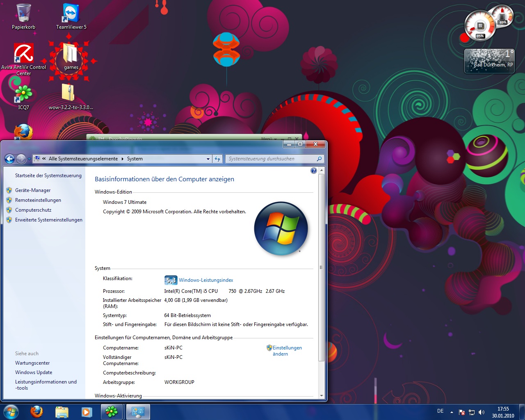This screenshot has width=525, height=420.
Task: Click the 64 Bit-Betriebssystem value
Action: click(x=187, y=315)
